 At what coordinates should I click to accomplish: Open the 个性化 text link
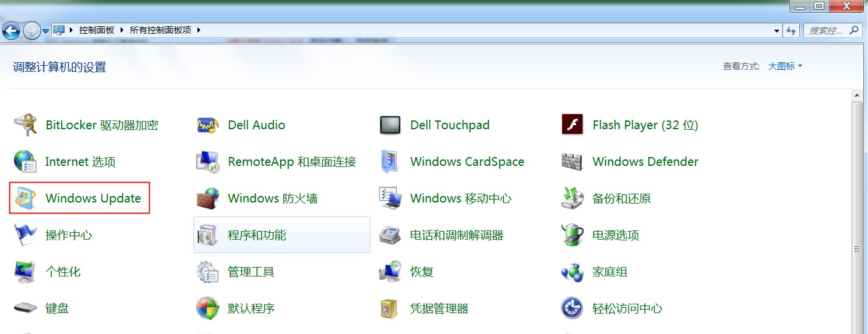pos(63,272)
